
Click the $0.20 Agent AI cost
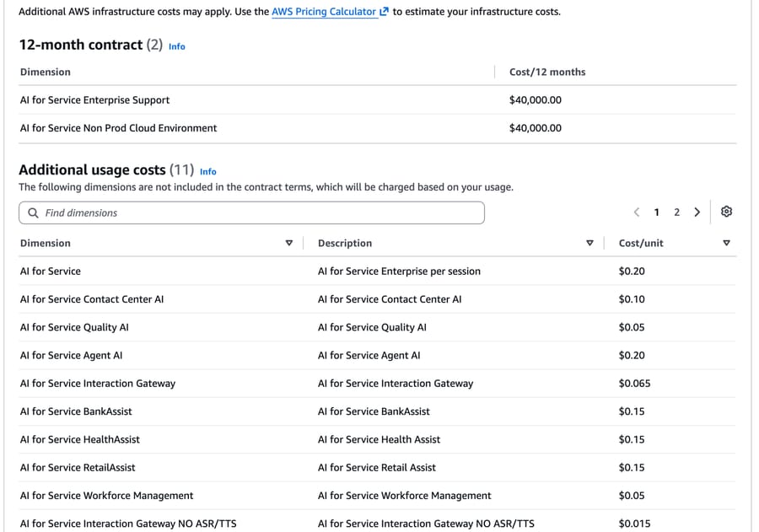pyautogui.click(x=632, y=355)
